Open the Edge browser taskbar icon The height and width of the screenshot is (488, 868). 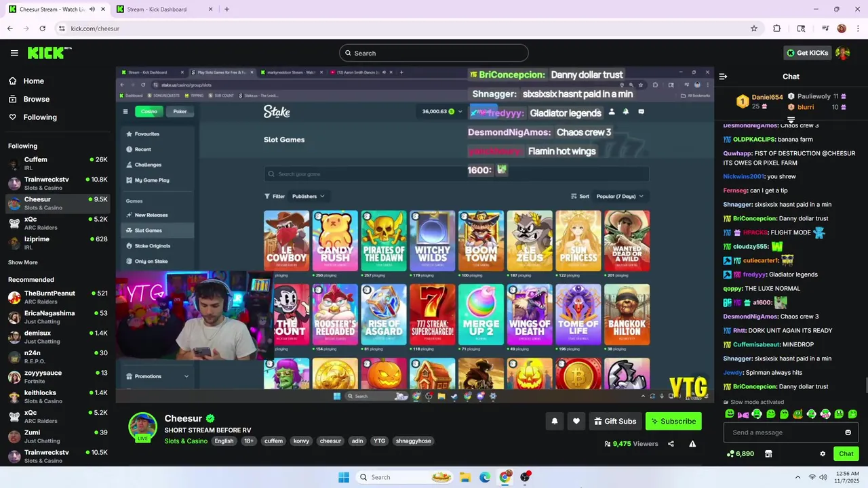click(x=485, y=477)
